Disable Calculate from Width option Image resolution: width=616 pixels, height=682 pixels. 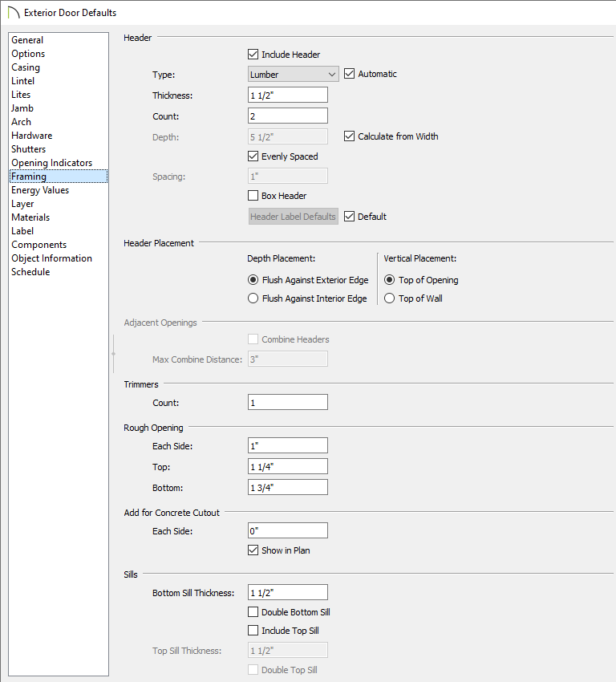pos(349,136)
